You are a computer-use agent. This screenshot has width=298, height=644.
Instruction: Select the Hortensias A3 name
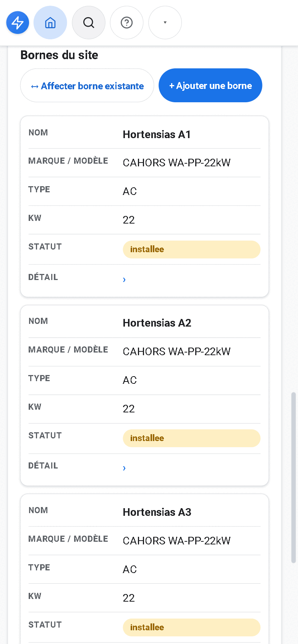click(157, 512)
